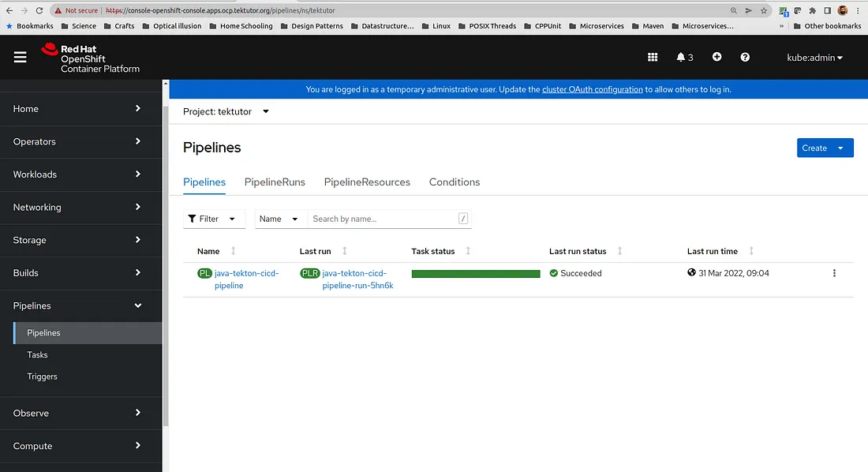Sort by Last run time column arrows
The height and width of the screenshot is (472, 868).
751,251
